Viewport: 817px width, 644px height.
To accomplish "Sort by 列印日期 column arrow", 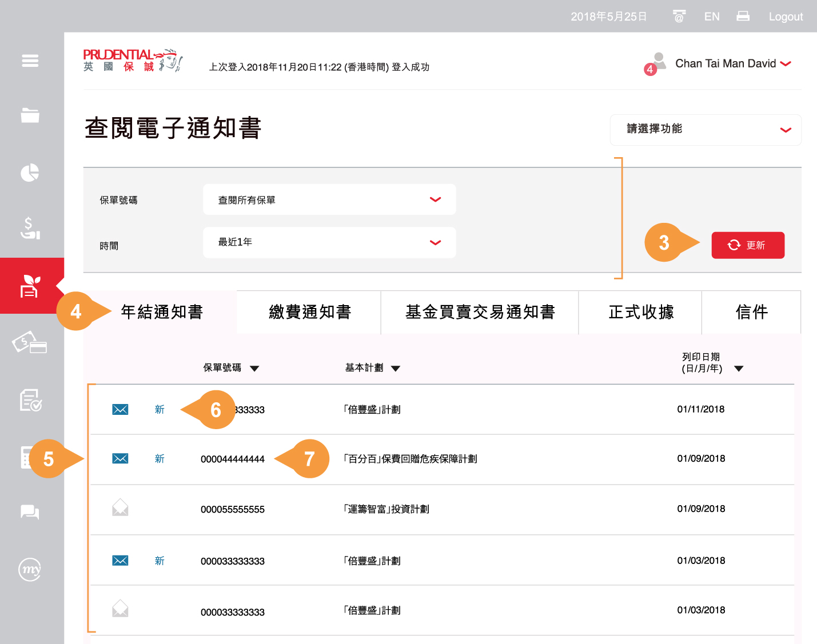I will [739, 369].
